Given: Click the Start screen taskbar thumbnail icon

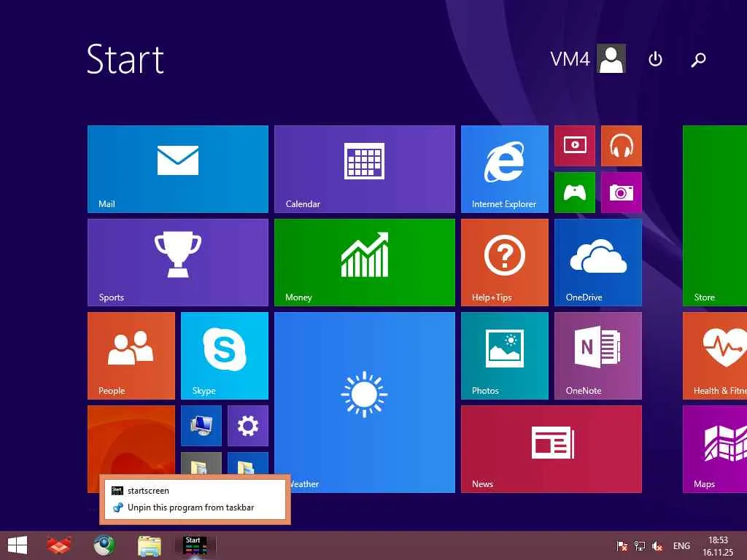Looking at the screenshot, I should point(195,545).
